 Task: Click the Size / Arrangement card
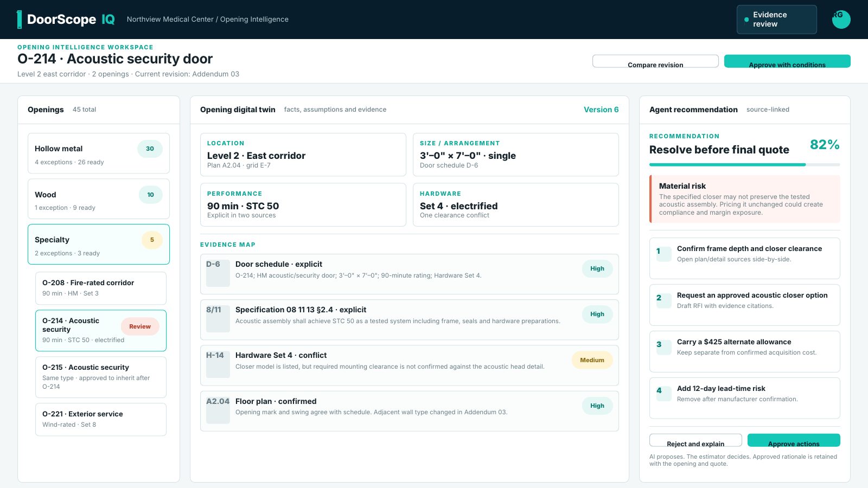(516, 155)
